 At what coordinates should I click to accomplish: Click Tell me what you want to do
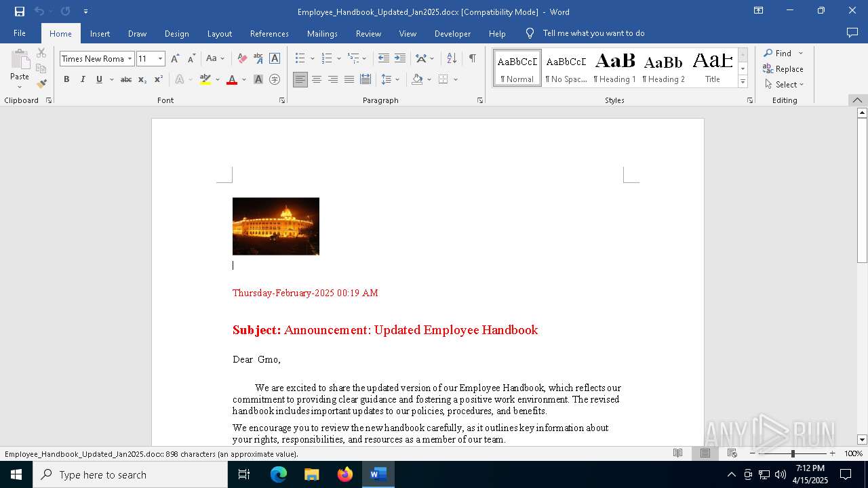click(x=593, y=33)
